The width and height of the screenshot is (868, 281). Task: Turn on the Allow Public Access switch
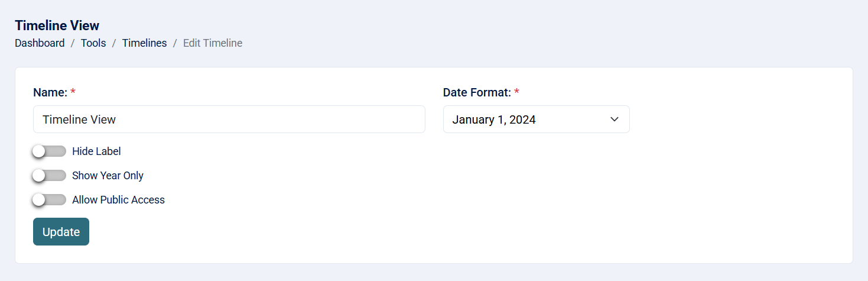click(49, 200)
